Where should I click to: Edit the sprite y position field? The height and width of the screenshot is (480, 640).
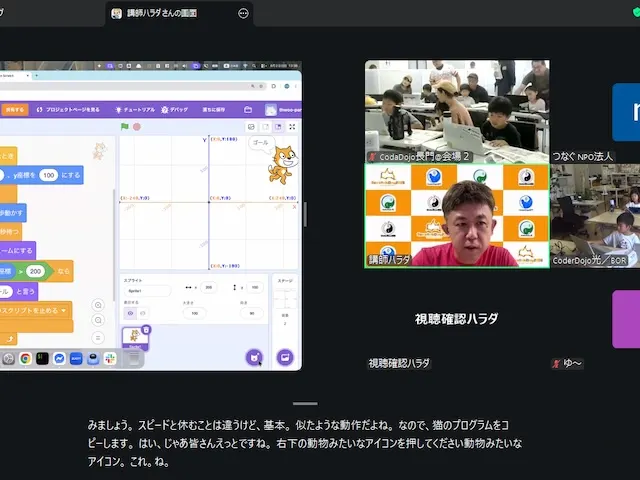tap(255, 287)
